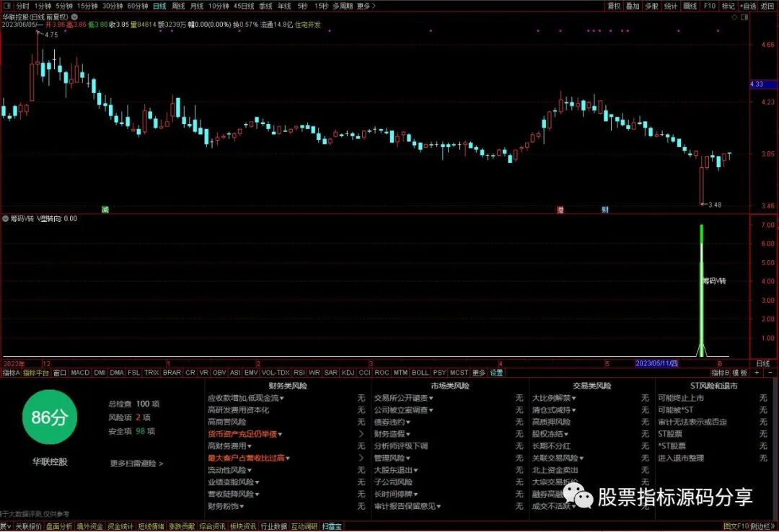
Task: Select the 45日线 period
Action: click(x=244, y=6)
